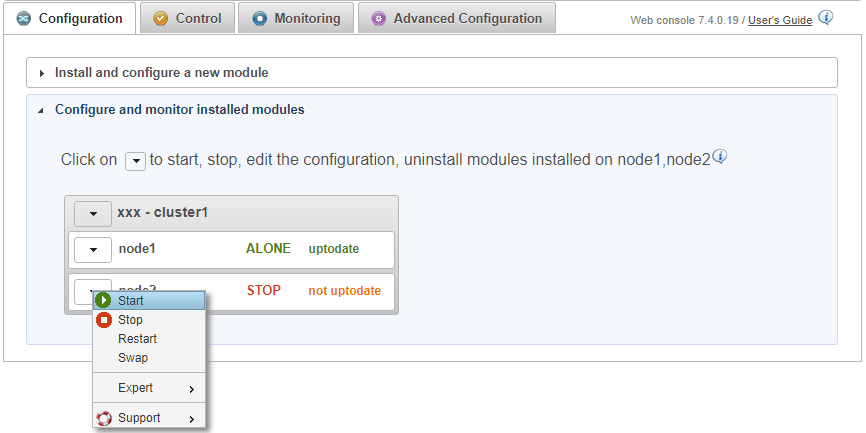Viewport: 866px width, 433px height.
Task: Click the Control tab checkmark icon
Action: point(161,19)
